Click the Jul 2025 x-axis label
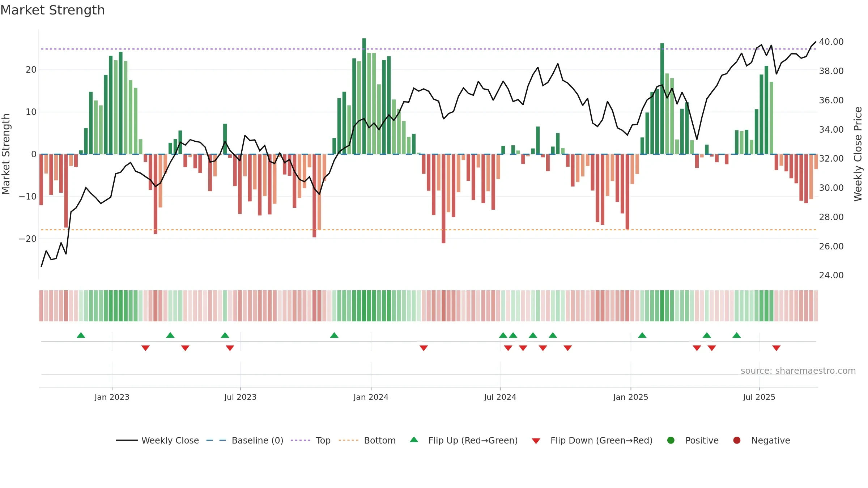 click(759, 397)
